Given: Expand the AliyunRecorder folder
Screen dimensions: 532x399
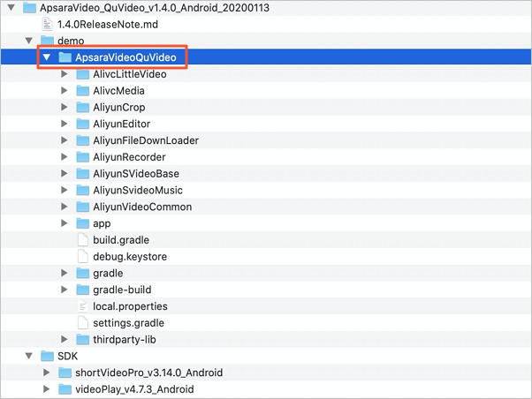Looking at the screenshot, I should (65, 157).
